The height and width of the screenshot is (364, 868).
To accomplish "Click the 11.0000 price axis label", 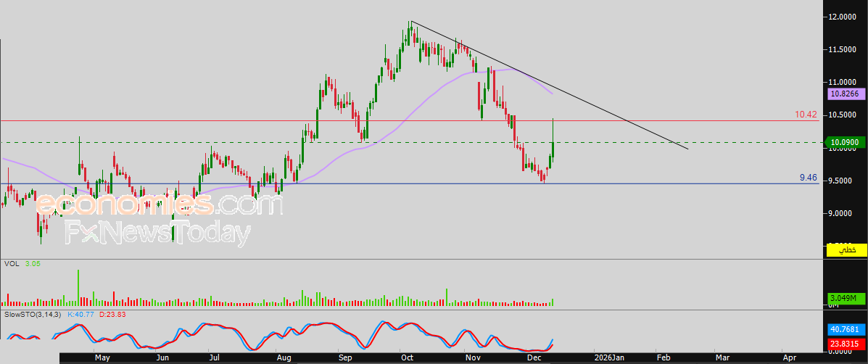I will (x=843, y=83).
